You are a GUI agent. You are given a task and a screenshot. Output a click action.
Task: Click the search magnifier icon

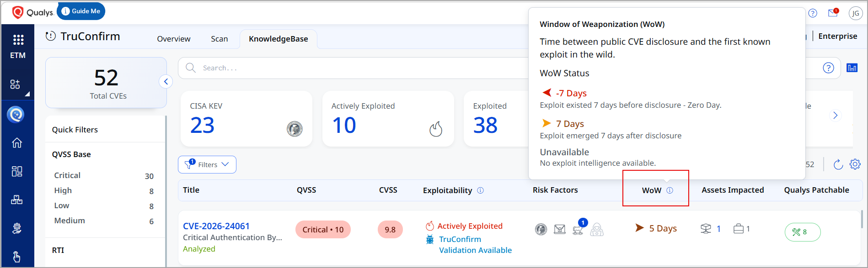click(x=191, y=68)
